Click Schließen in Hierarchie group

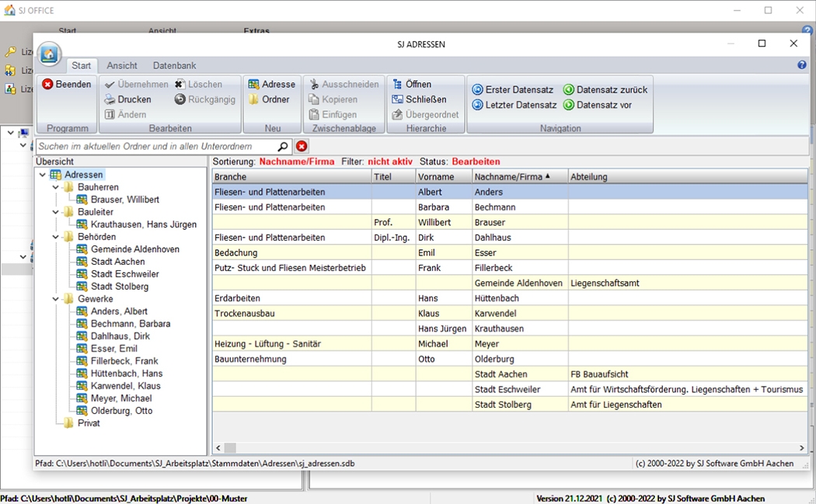420,99
